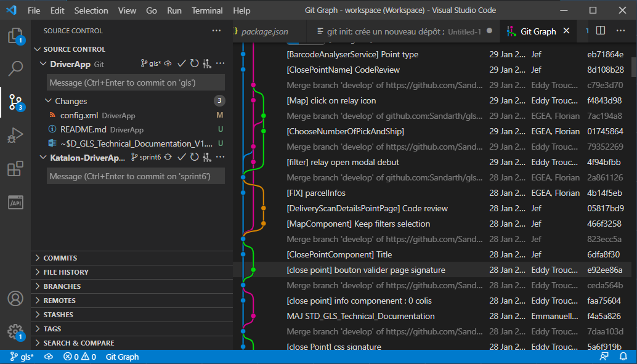Click DriverApp commit message input

tap(136, 83)
